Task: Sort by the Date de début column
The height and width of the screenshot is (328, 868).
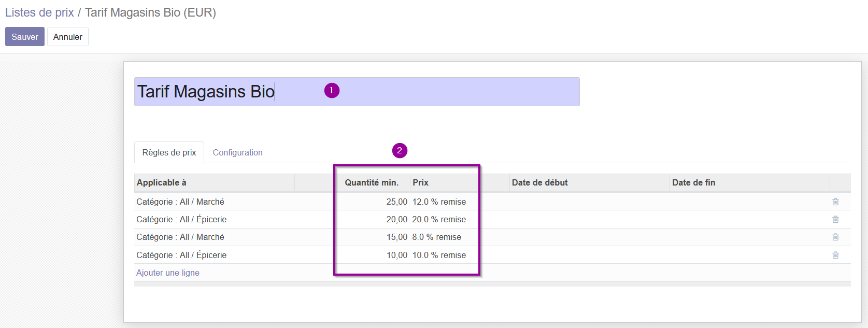Action: [x=590, y=182]
